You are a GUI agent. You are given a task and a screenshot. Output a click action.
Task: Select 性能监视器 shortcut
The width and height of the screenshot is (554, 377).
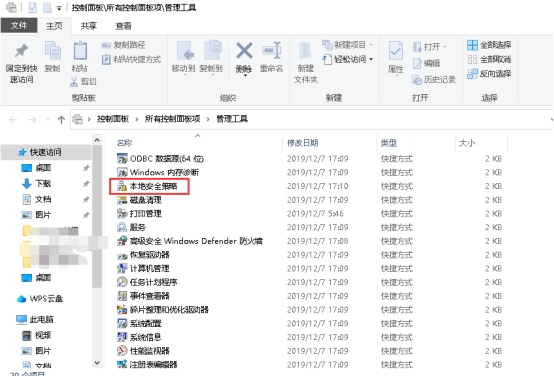(143, 351)
